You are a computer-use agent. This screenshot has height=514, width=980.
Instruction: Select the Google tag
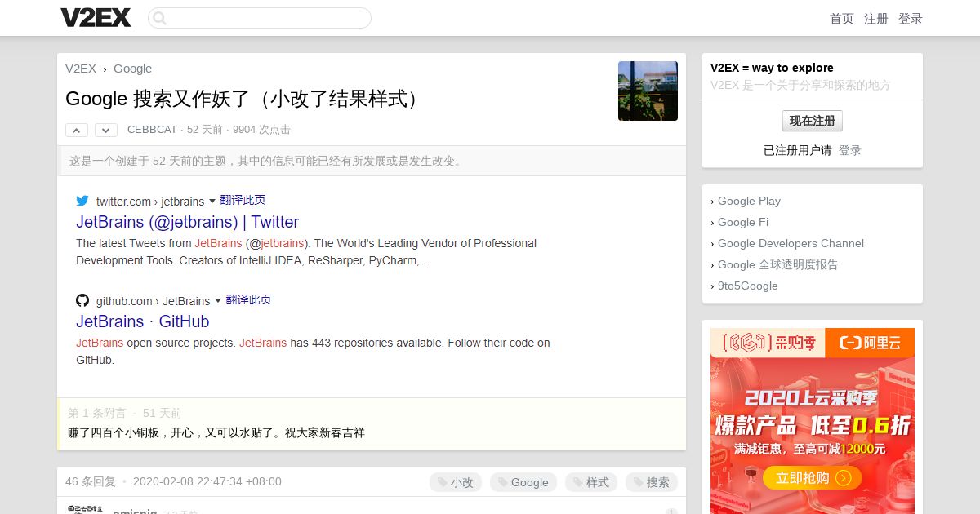point(523,482)
